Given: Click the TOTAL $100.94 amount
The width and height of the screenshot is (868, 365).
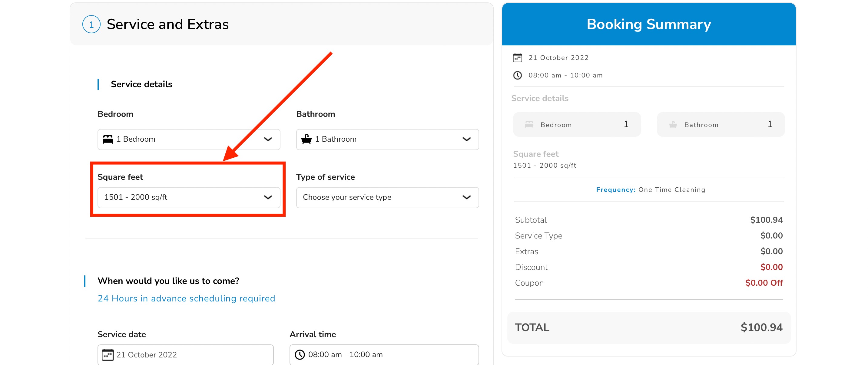Looking at the screenshot, I should click(x=761, y=327).
